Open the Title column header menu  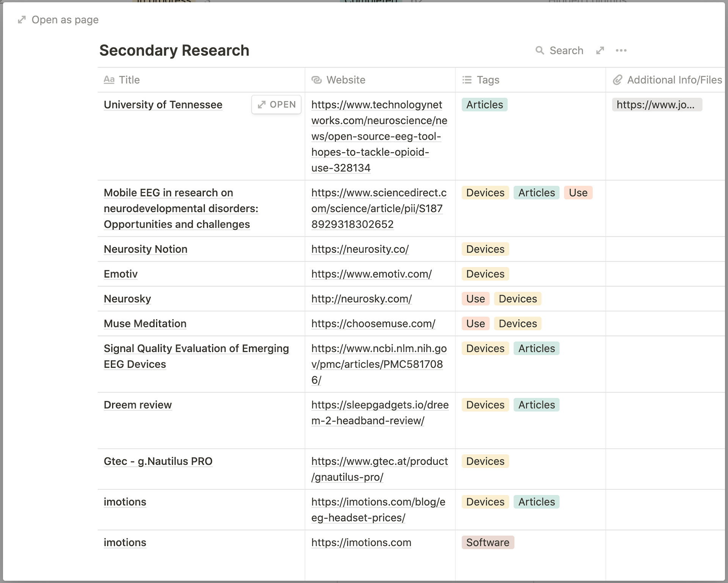coord(129,80)
